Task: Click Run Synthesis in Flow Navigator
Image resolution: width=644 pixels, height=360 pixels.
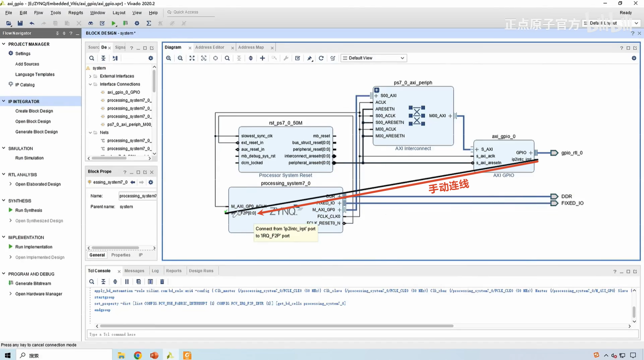Action: [x=29, y=210]
